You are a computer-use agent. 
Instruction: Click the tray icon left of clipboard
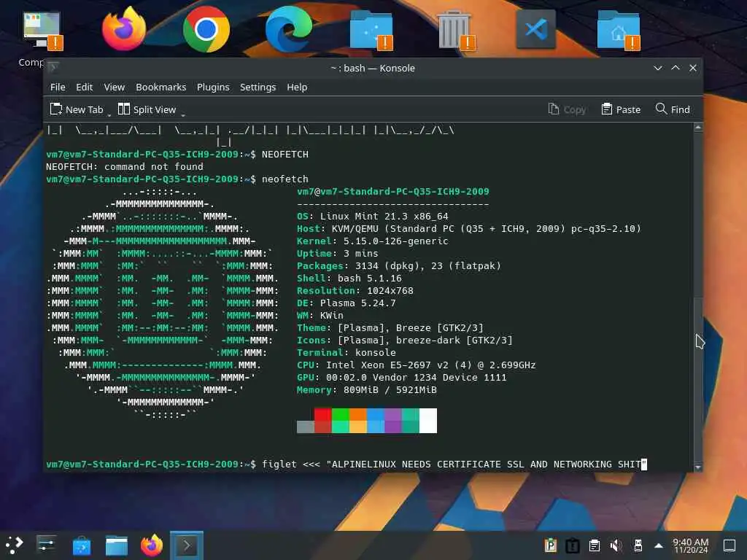pyautogui.click(x=573, y=545)
